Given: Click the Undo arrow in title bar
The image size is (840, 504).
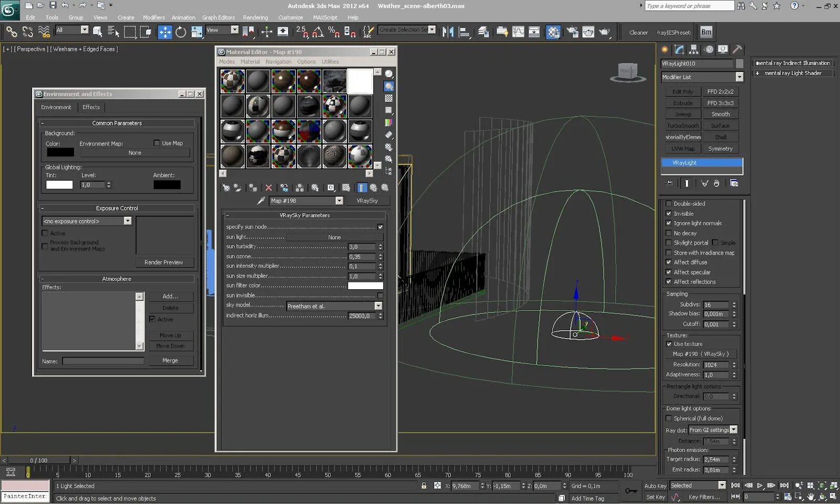Looking at the screenshot, I should pos(65,6).
